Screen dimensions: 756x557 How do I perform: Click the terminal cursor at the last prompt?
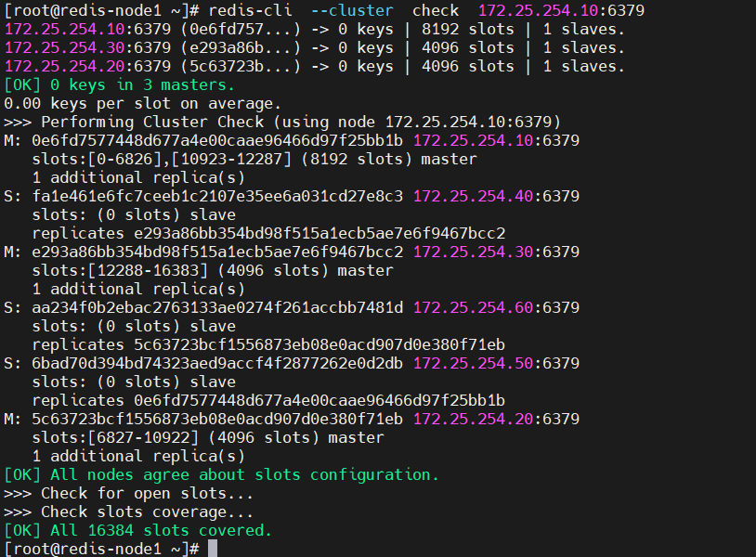[x=213, y=549]
